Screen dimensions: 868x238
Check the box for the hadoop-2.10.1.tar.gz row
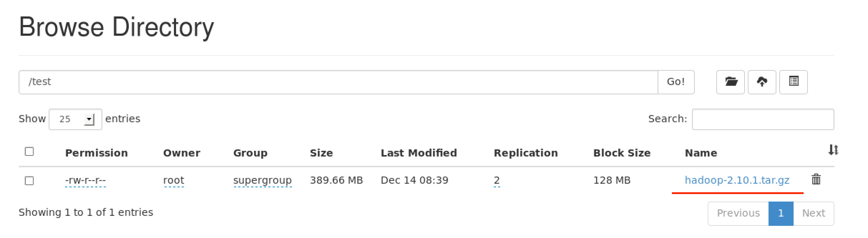(x=29, y=181)
